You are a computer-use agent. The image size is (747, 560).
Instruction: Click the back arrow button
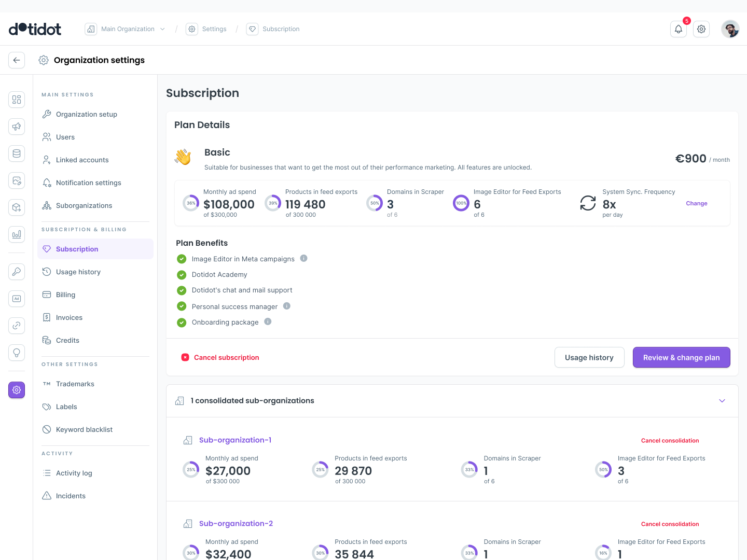[17, 60]
